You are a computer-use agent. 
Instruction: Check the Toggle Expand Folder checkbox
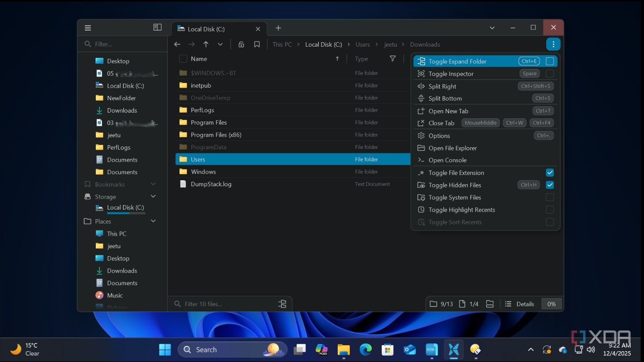(x=550, y=61)
